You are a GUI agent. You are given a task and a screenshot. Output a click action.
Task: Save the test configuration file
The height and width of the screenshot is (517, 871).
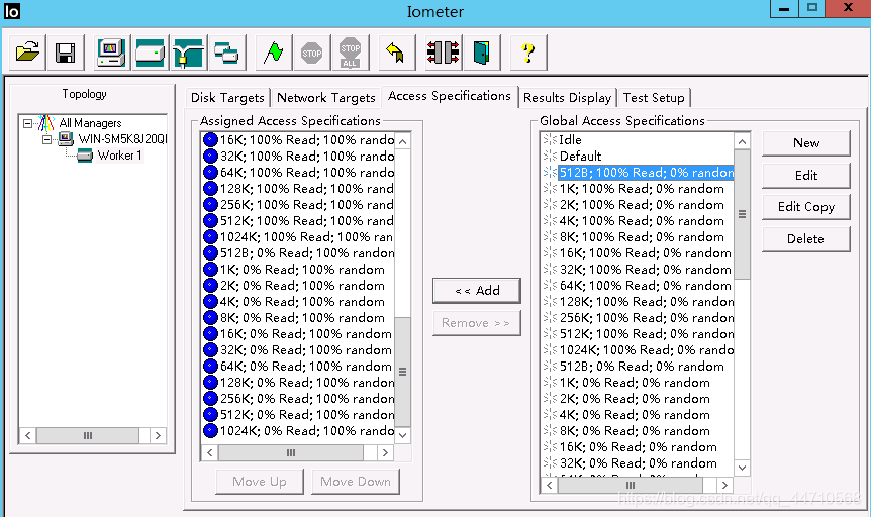[x=66, y=53]
